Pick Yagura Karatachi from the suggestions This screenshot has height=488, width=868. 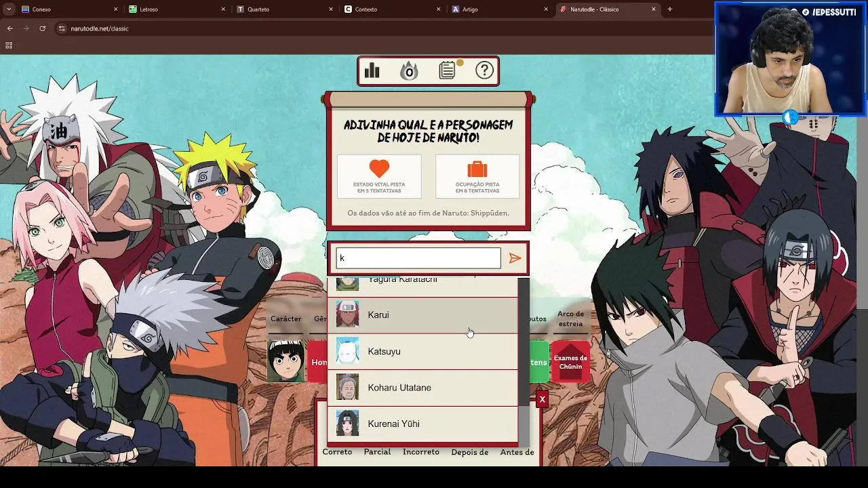tap(422, 287)
